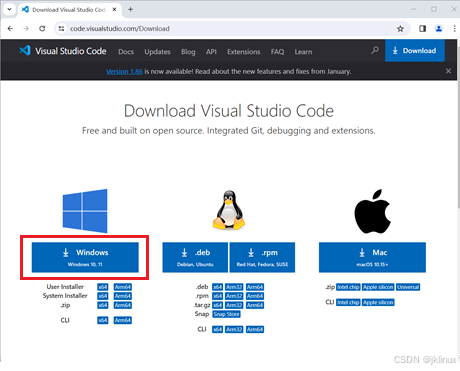
Task: Reload the page with the refresh icon
Action: tap(42, 29)
